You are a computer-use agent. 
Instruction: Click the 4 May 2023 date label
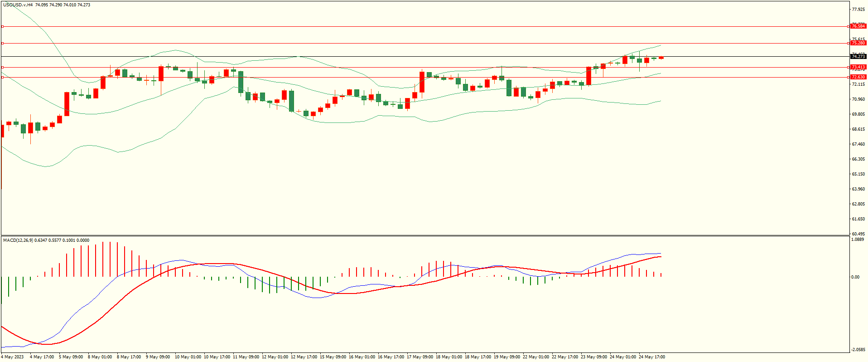(12, 357)
